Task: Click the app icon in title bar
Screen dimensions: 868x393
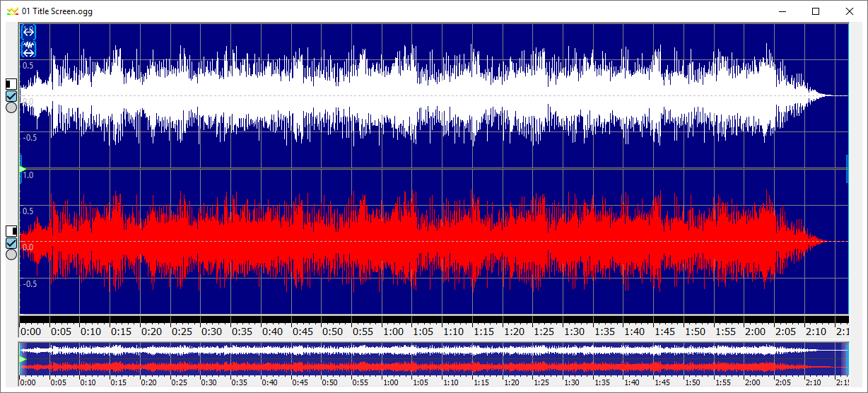Action: tap(11, 11)
